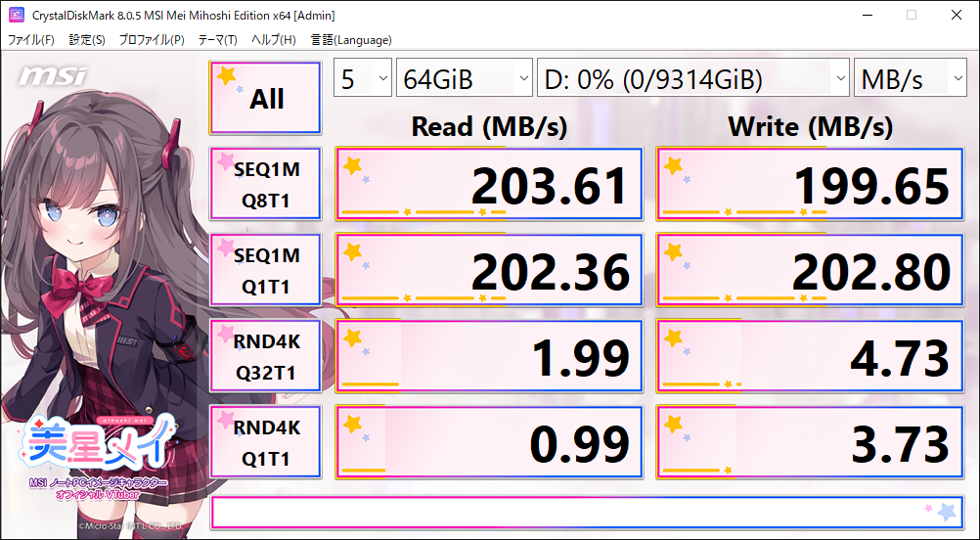Open the drive selector showing D: 0%

click(x=693, y=77)
